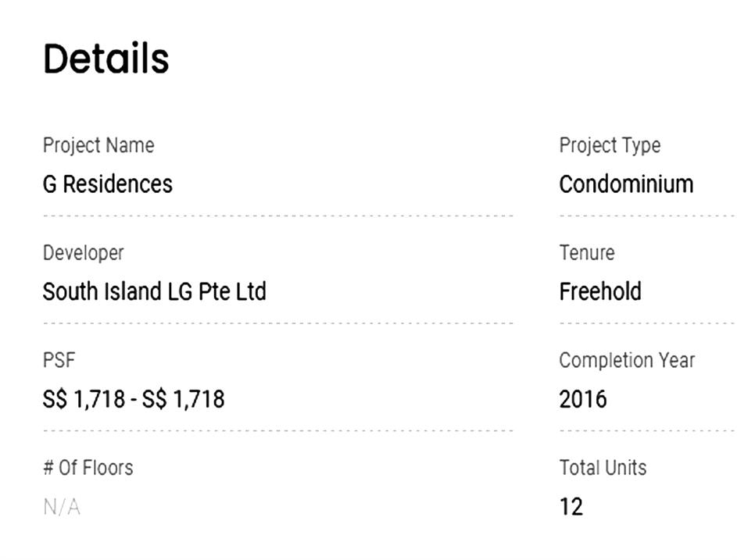Click the Tenure label
737x560 pixels.
point(587,253)
